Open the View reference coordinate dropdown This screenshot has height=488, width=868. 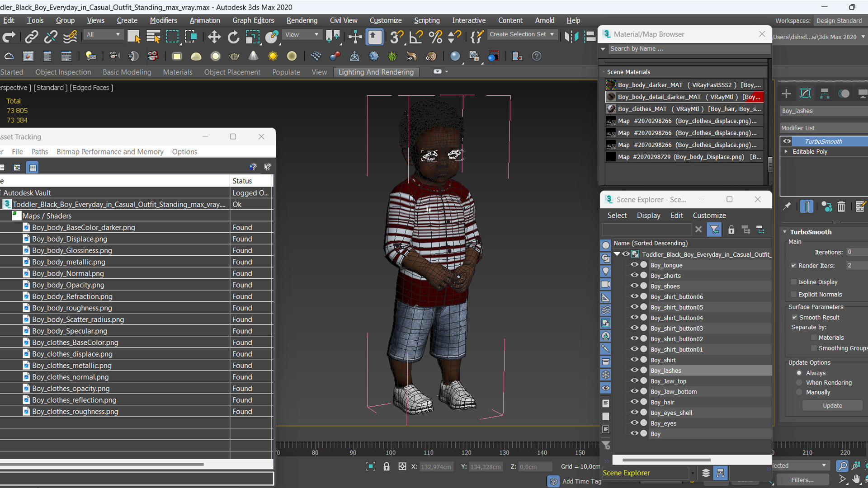302,34
